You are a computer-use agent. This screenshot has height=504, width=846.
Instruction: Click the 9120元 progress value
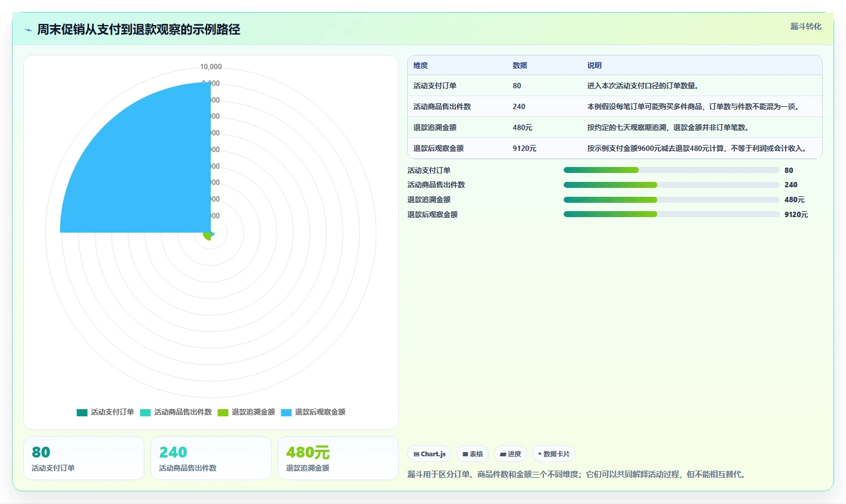[x=796, y=215]
